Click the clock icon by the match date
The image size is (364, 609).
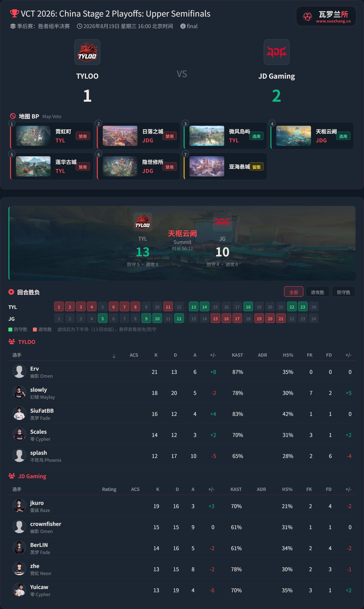pyautogui.click(x=79, y=26)
